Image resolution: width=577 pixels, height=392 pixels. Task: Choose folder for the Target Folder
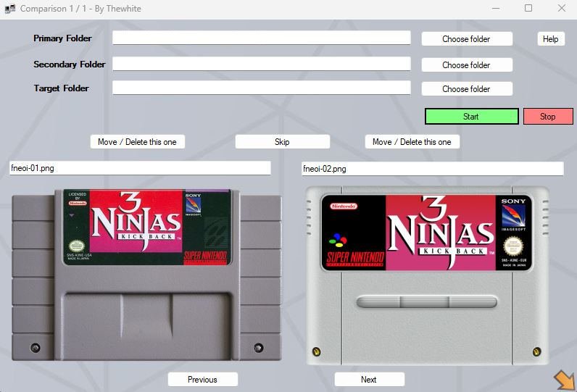pyautogui.click(x=467, y=89)
